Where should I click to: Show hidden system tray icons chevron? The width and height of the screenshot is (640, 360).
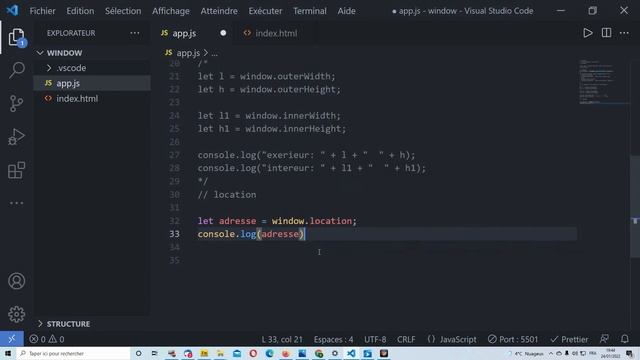pos(551,353)
